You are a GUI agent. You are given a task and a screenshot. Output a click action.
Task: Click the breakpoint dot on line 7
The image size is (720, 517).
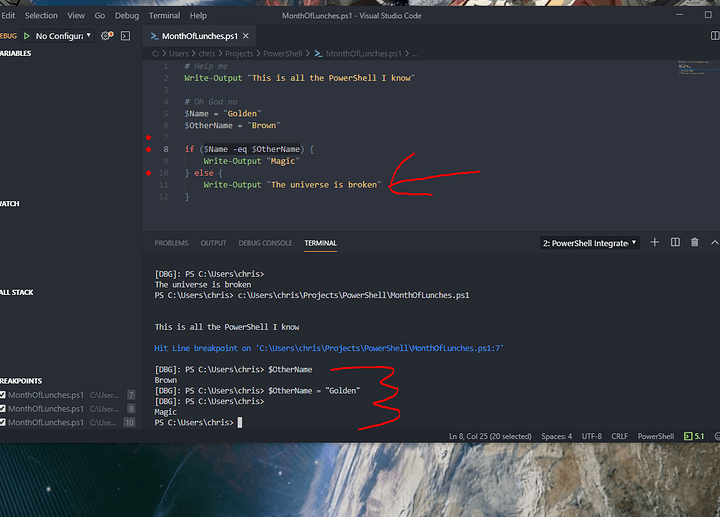pyautogui.click(x=148, y=137)
